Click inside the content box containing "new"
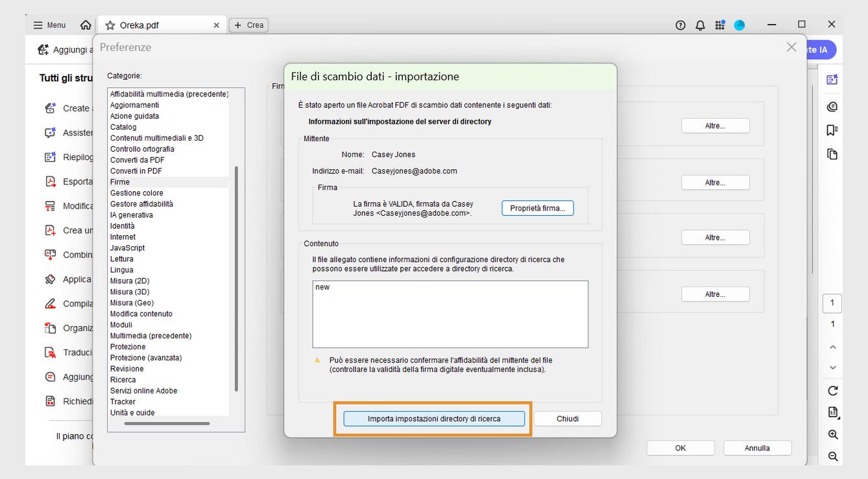 pos(450,314)
